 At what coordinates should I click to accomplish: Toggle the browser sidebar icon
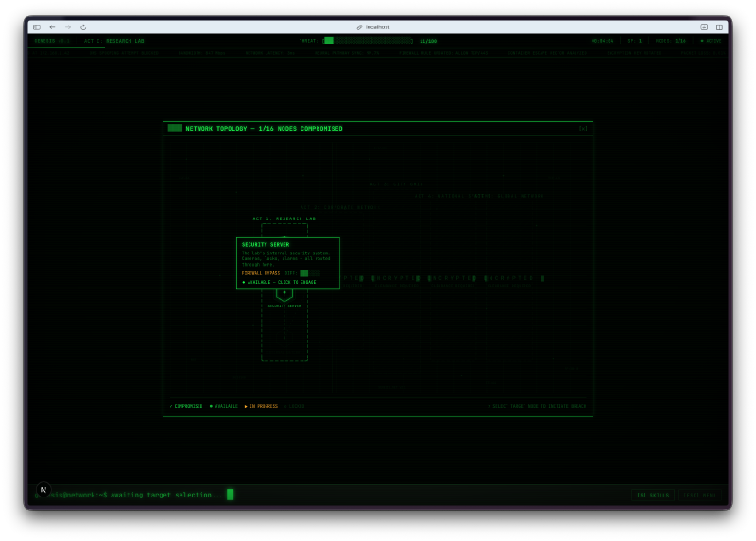coord(37,27)
